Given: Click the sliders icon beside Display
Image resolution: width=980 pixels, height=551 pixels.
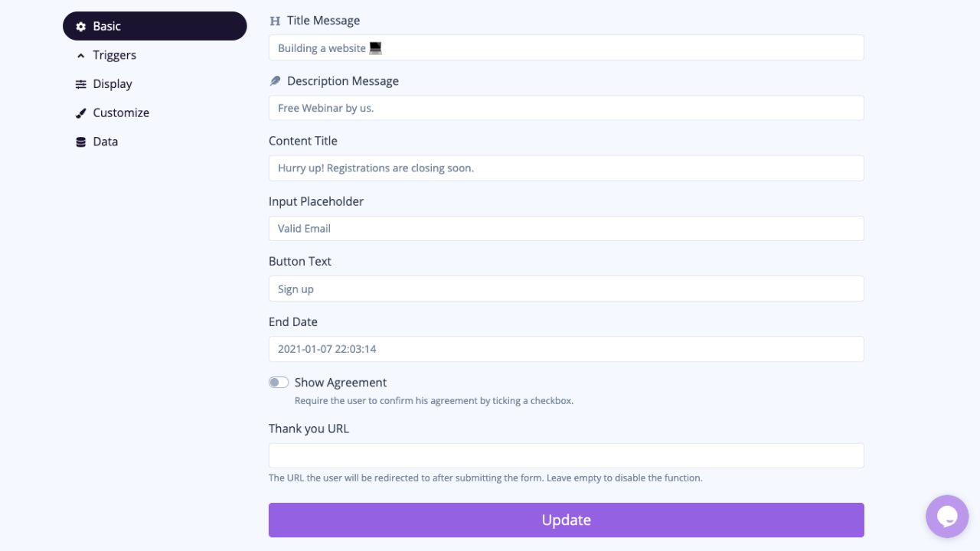Looking at the screenshot, I should (81, 84).
